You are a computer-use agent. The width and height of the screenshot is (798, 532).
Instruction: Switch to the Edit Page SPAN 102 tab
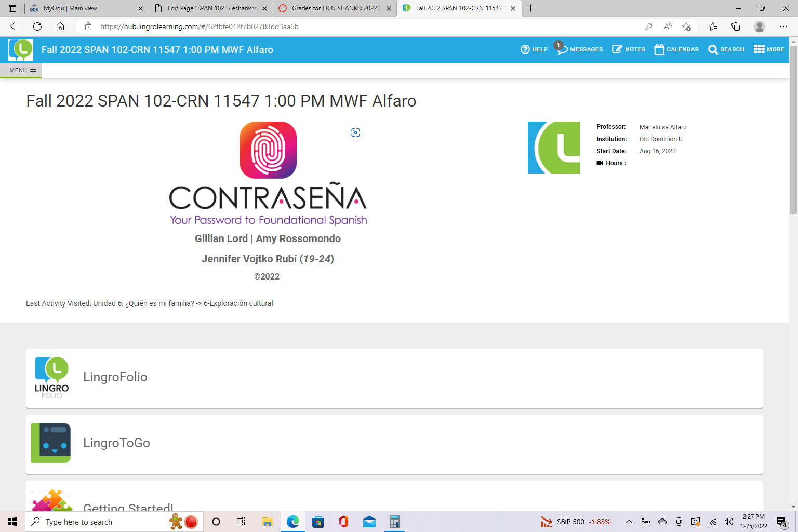click(x=211, y=8)
